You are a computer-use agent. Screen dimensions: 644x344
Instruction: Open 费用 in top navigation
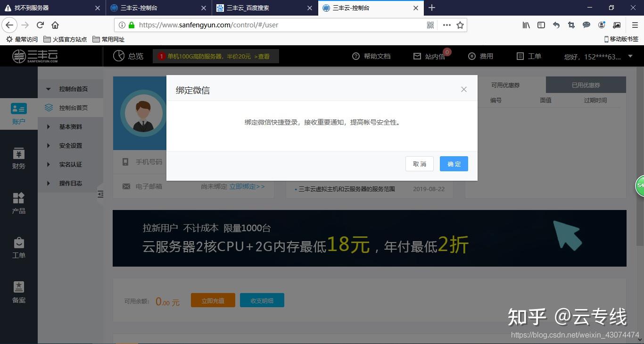[x=480, y=56]
